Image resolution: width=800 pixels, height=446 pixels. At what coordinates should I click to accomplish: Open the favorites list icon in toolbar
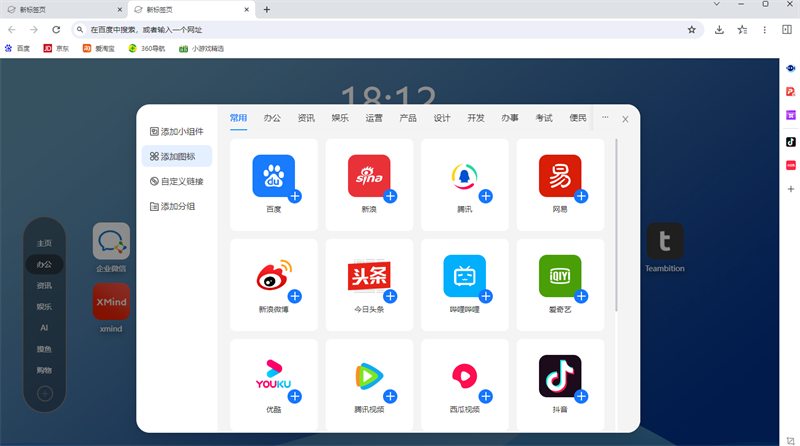click(x=742, y=30)
